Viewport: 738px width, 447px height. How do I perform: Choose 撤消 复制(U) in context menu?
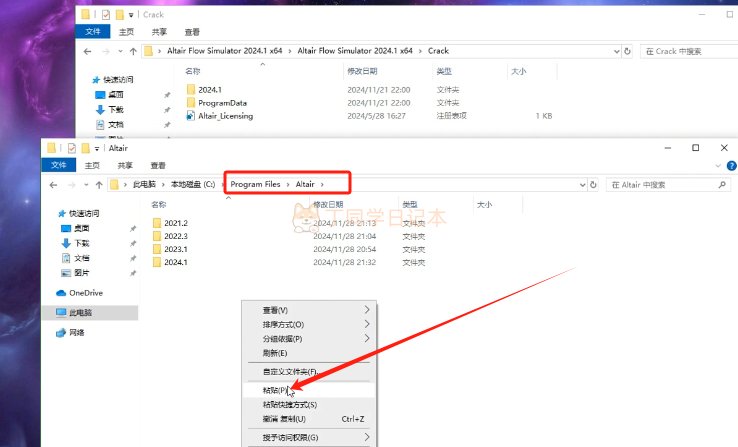pyautogui.click(x=311, y=419)
